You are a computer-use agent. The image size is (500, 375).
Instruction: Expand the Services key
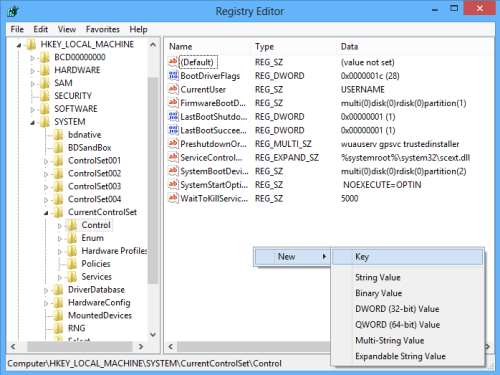(x=60, y=278)
